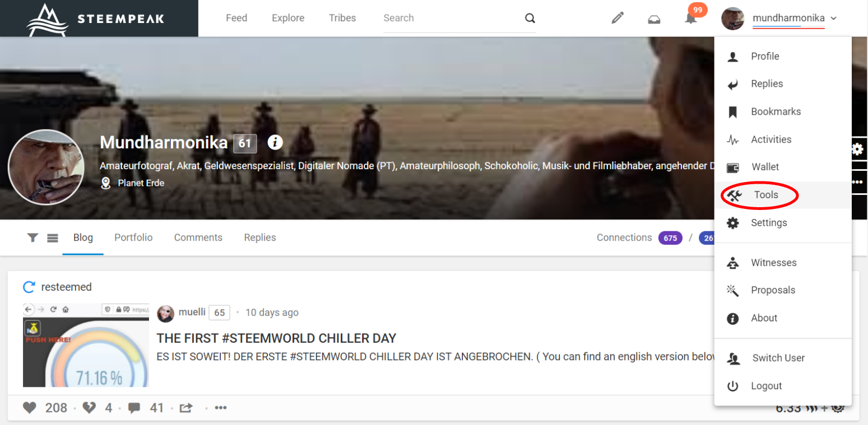
Task: Open Bookmarks from user menu
Action: point(783,111)
